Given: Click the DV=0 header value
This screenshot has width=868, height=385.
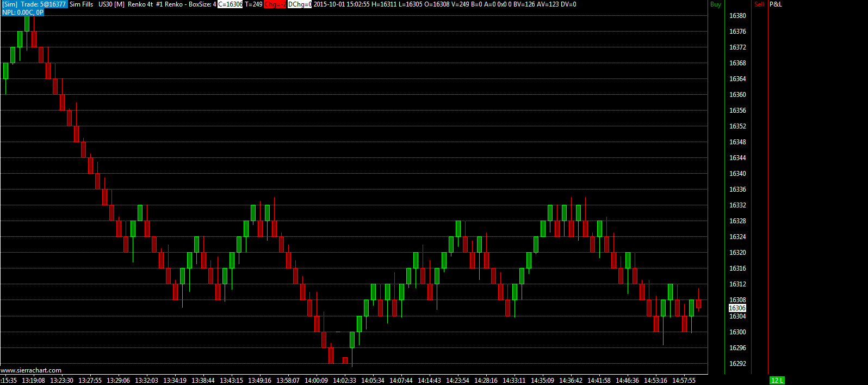Looking at the screenshot, I should 568,4.
